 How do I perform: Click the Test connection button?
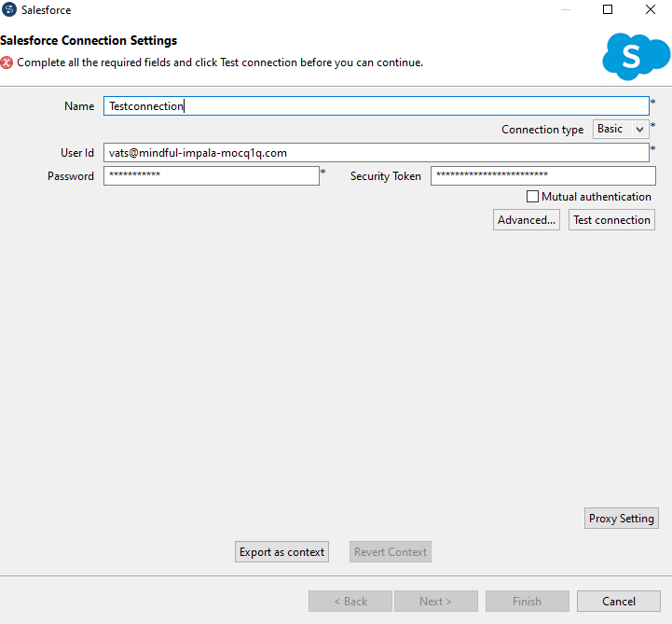click(x=611, y=220)
